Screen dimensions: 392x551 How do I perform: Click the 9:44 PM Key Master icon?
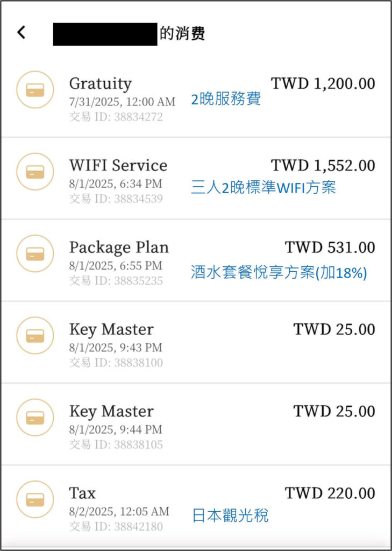35,417
